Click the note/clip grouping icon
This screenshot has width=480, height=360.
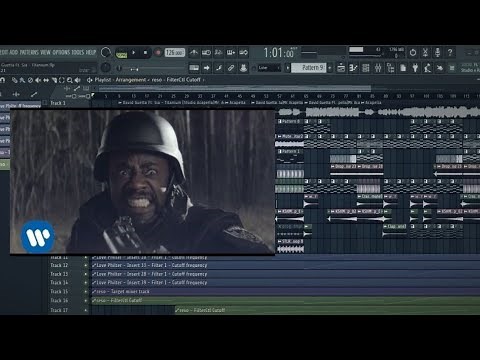click(244, 68)
